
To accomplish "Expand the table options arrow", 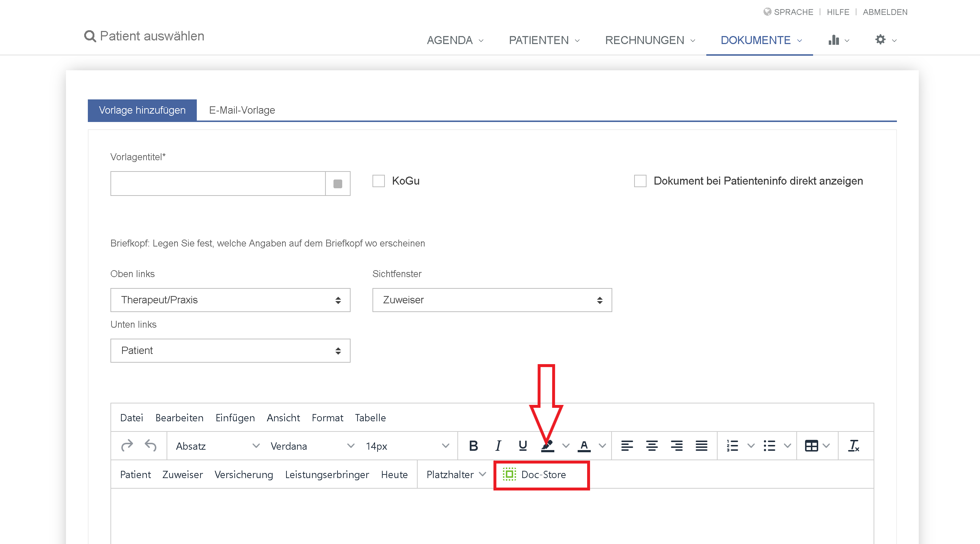I will (826, 446).
